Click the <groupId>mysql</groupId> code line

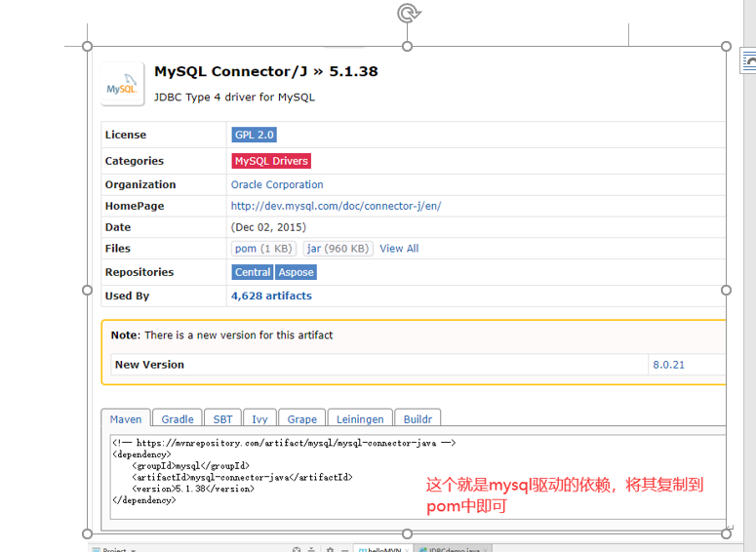tap(190, 466)
